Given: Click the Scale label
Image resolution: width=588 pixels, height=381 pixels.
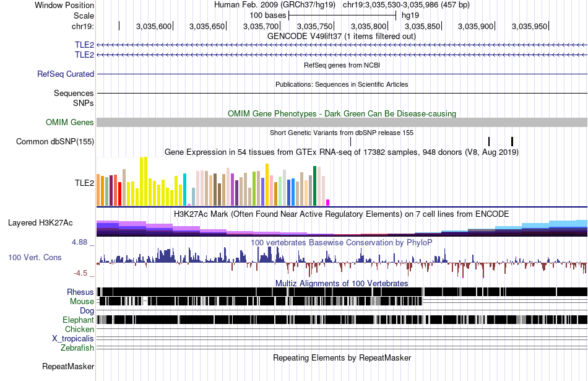Looking at the screenshot, I should [84, 15].
